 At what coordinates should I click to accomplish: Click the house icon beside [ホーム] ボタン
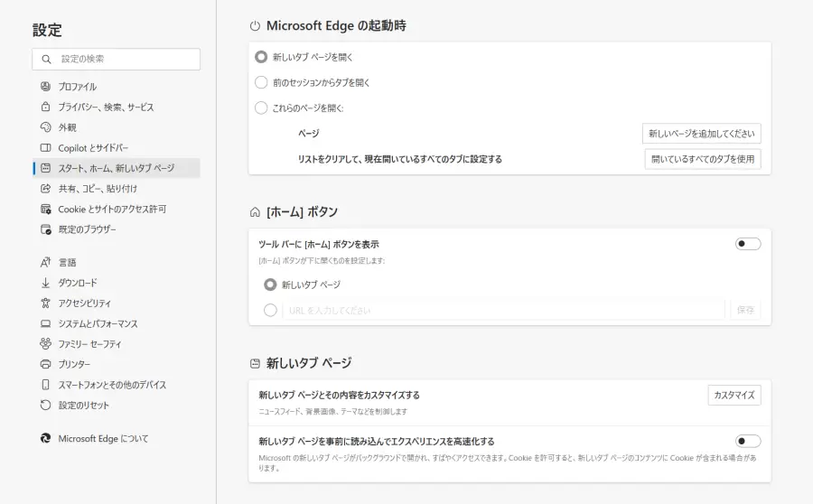(x=255, y=212)
